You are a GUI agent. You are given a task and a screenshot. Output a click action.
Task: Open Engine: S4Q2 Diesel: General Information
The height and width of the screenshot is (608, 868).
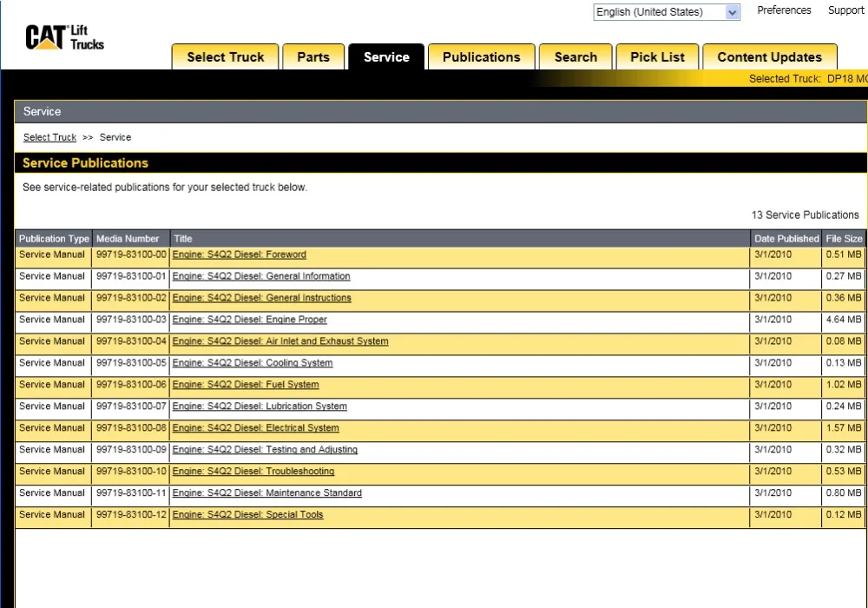click(261, 276)
